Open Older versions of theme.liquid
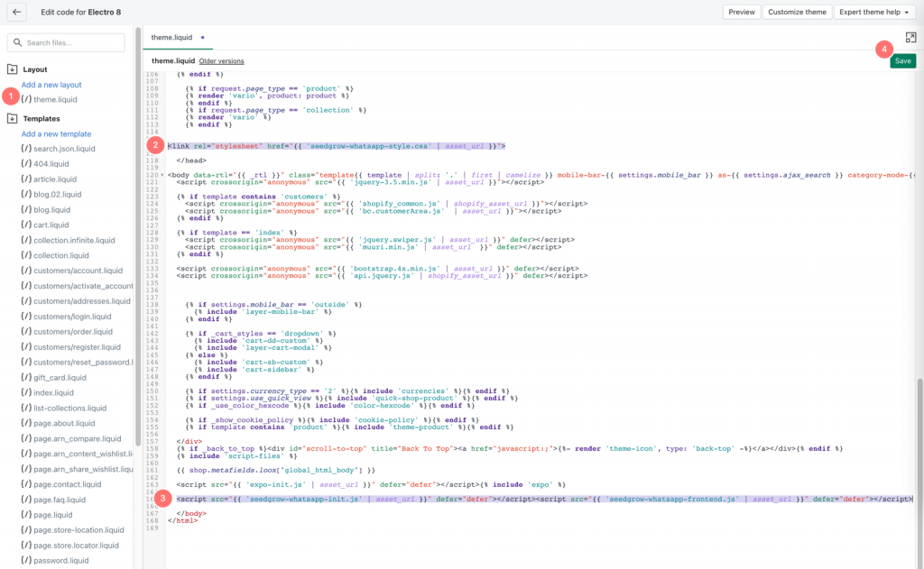924x569 pixels. click(x=222, y=60)
